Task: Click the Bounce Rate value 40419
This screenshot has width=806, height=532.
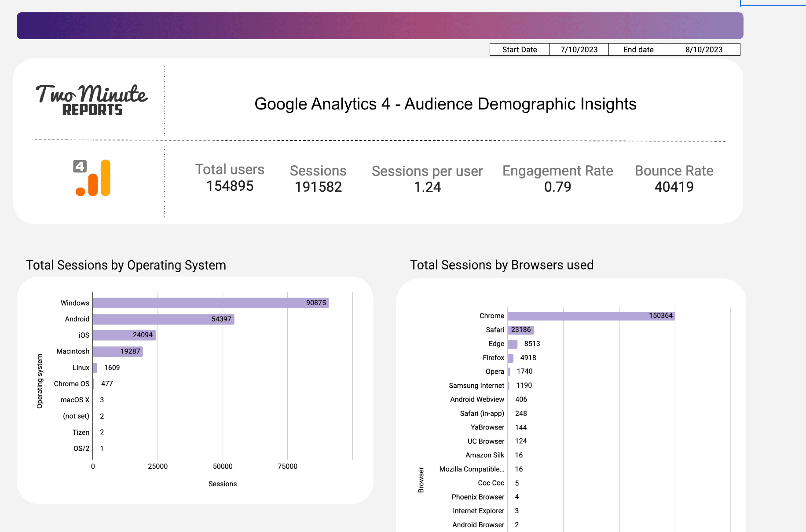Action: [674, 187]
